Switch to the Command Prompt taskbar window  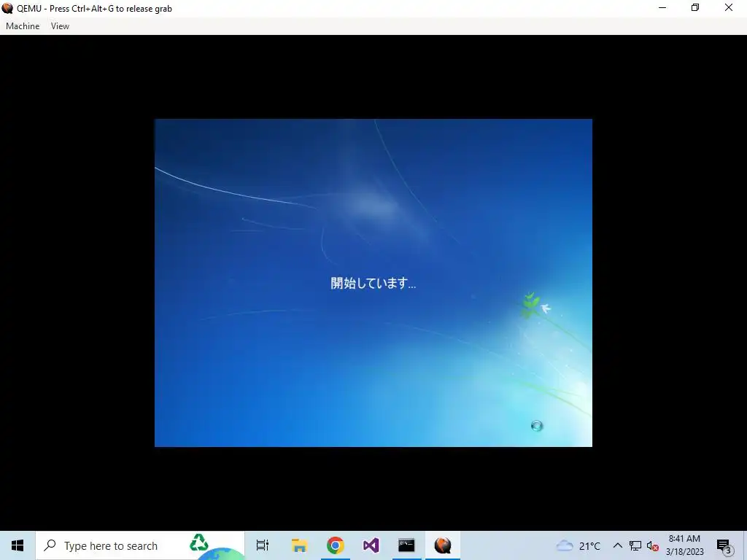pyautogui.click(x=406, y=545)
